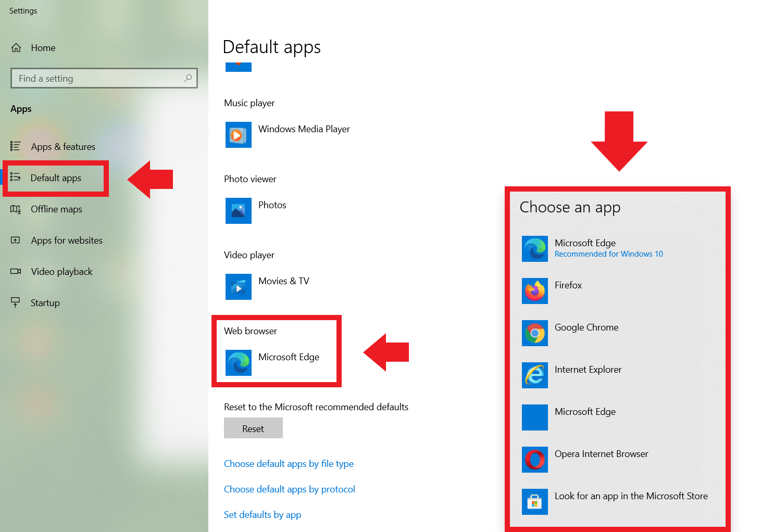This screenshot has width=774, height=532.
Task: Open Apps & features settings
Action: (63, 146)
